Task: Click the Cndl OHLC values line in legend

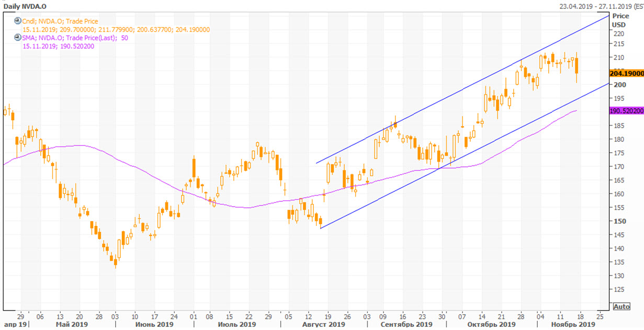Action: [116, 30]
